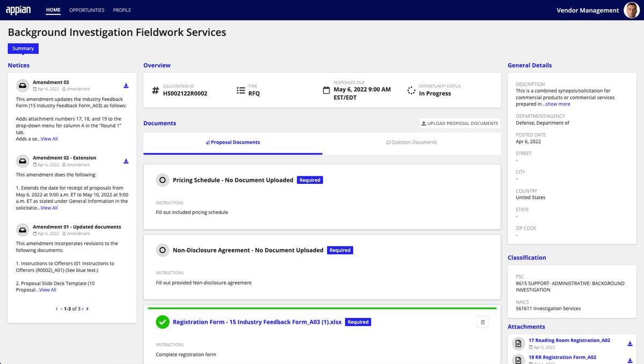The width and height of the screenshot is (644, 364).
Task: Click the RFQ type value
Action: pyautogui.click(x=254, y=93)
